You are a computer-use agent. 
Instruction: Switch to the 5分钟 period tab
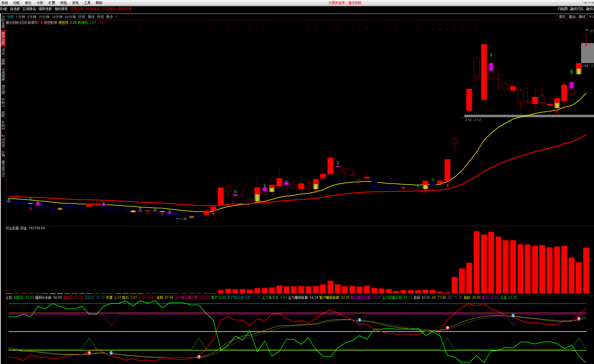(x=32, y=17)
